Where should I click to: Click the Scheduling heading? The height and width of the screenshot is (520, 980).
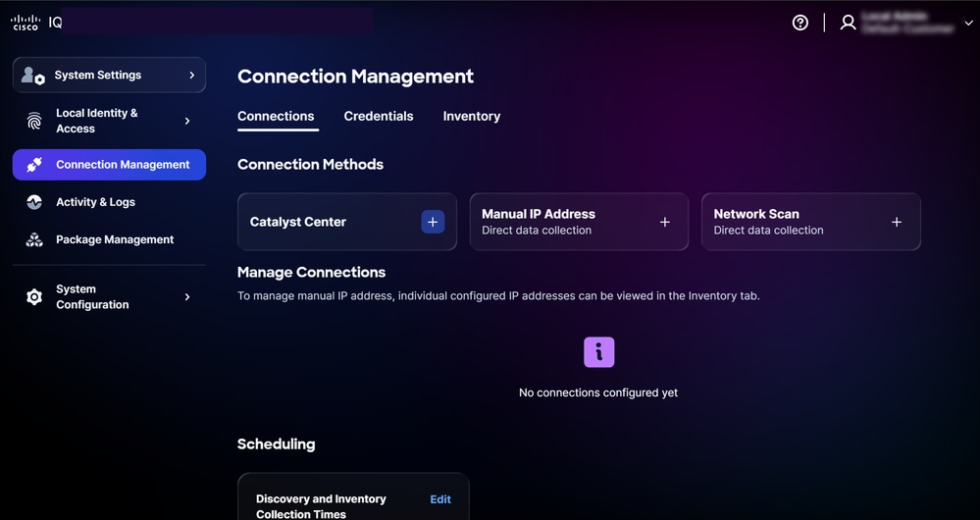pyautogui.click(x=277, y=444)
